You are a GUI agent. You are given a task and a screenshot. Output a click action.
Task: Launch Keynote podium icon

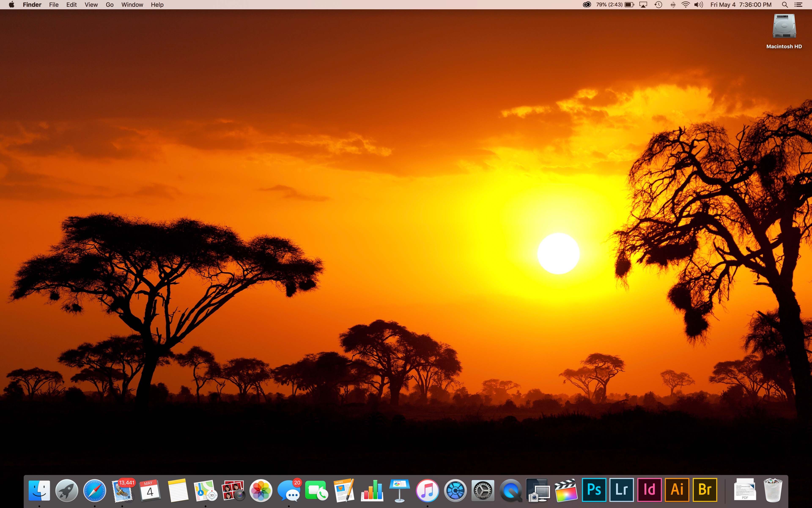pos(400,490)
